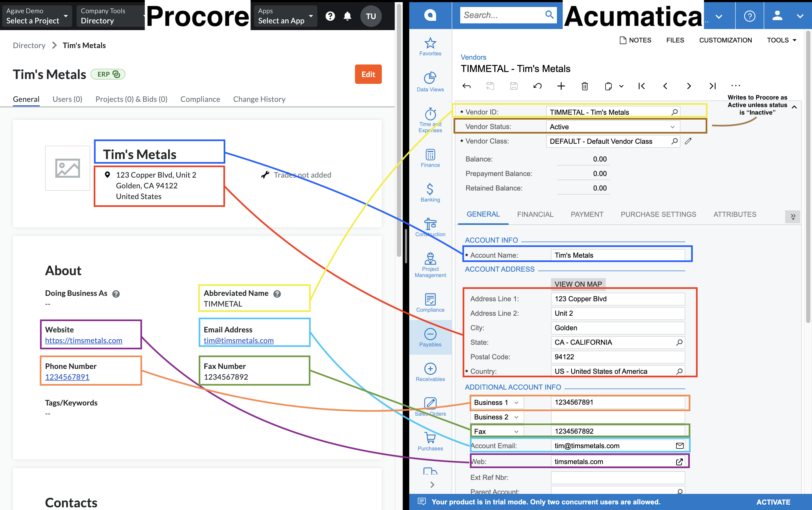Switch to Procore Users (0) tab
This screenshot has height=510, width=812.
coord(67,99)
